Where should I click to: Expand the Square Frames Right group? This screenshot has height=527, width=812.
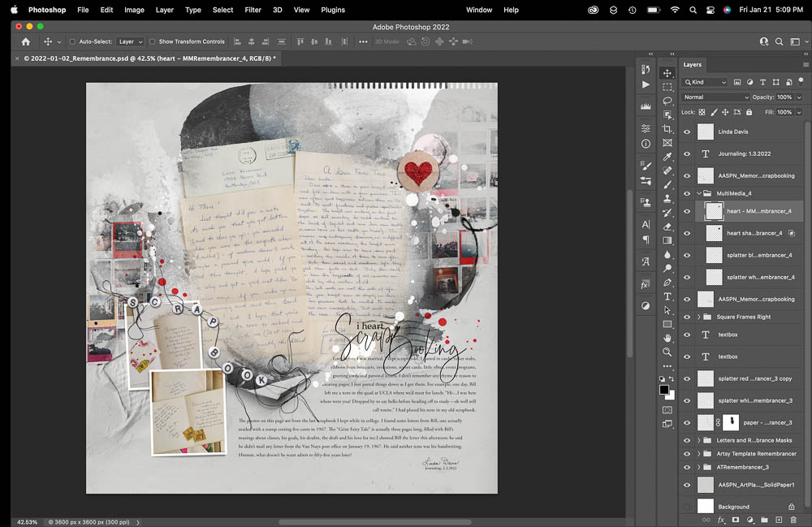pos(698,317)
